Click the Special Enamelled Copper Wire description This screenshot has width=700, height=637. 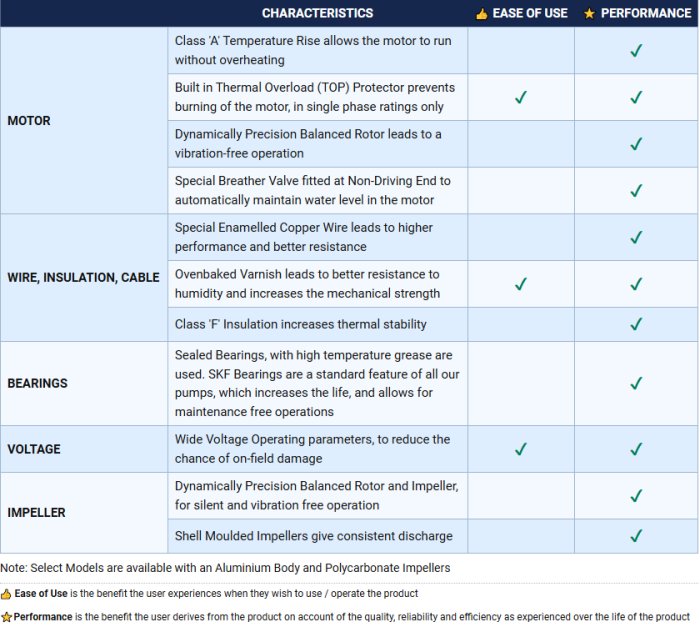(304, 237)
